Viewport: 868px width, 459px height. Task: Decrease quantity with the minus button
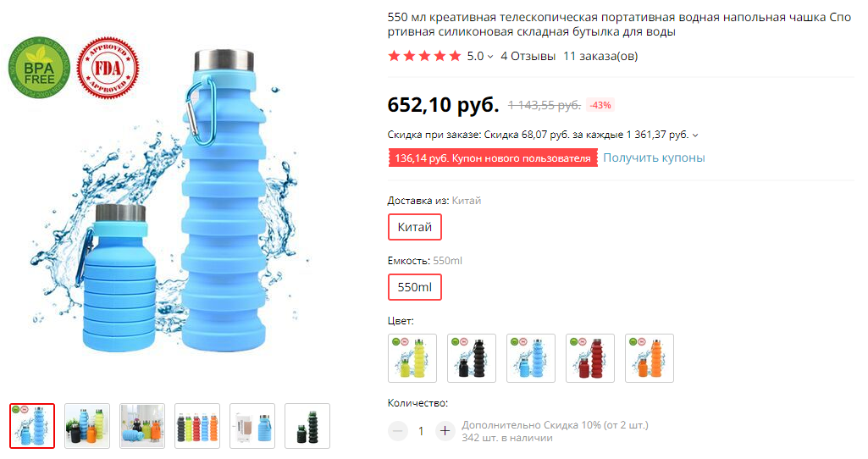[x=397, y=431]
